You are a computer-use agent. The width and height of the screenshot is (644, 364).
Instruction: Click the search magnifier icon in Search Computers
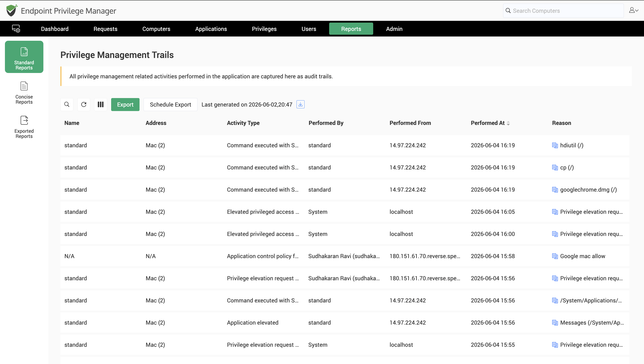coord(508,11)
